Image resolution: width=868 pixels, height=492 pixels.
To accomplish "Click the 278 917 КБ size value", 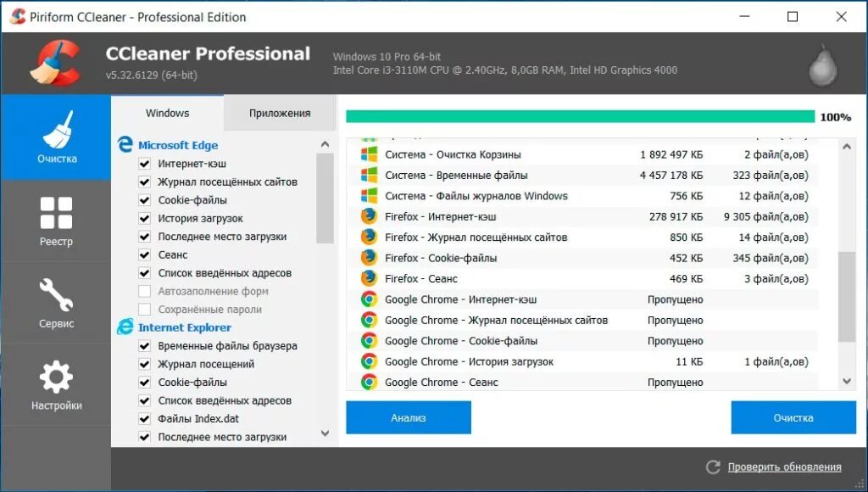I will point(676,216).
